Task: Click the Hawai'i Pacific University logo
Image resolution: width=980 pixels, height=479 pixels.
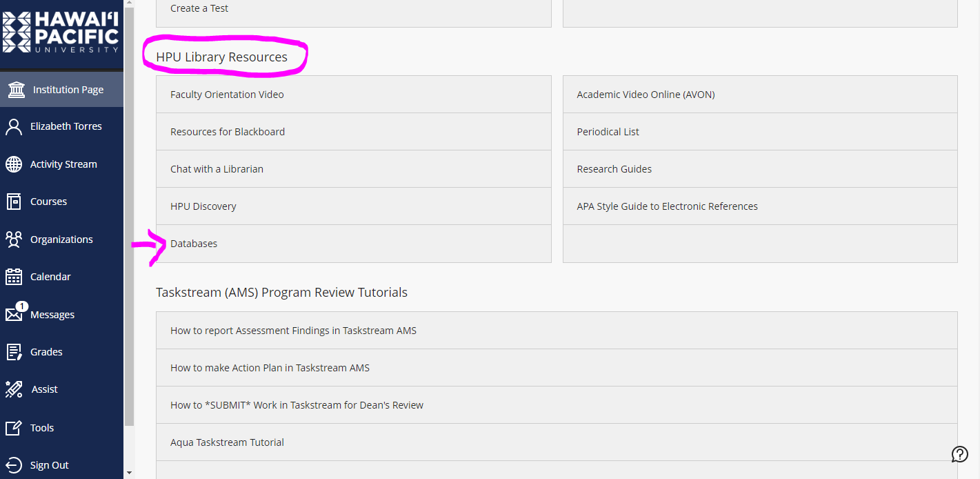Action: 61,32
